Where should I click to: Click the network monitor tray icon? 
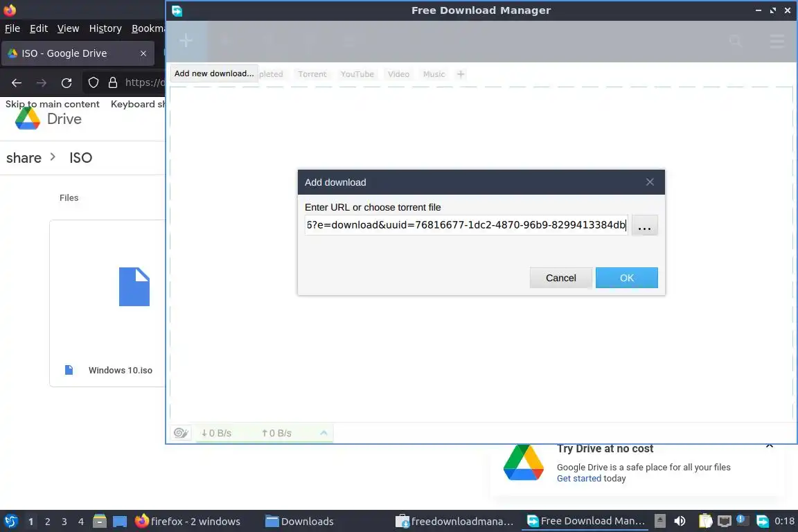coord(724,521)
